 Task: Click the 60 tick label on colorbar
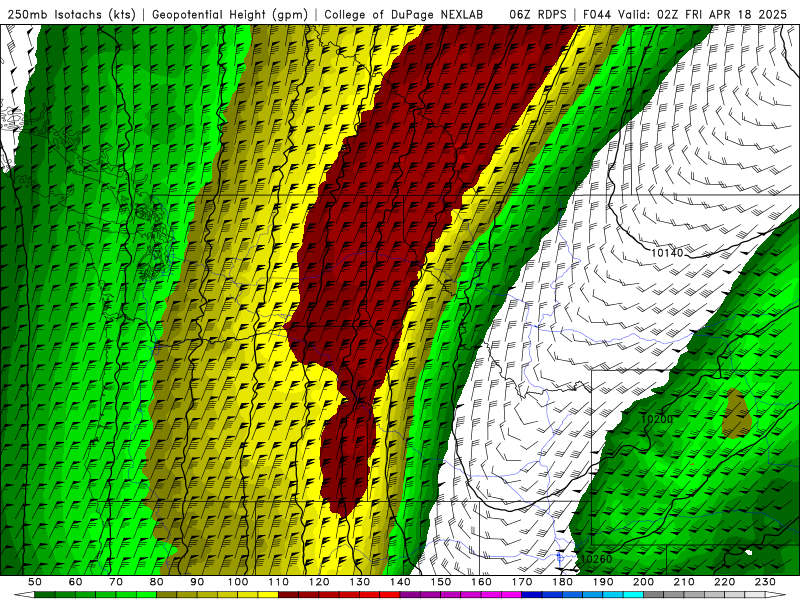click(x=75, y=582)
